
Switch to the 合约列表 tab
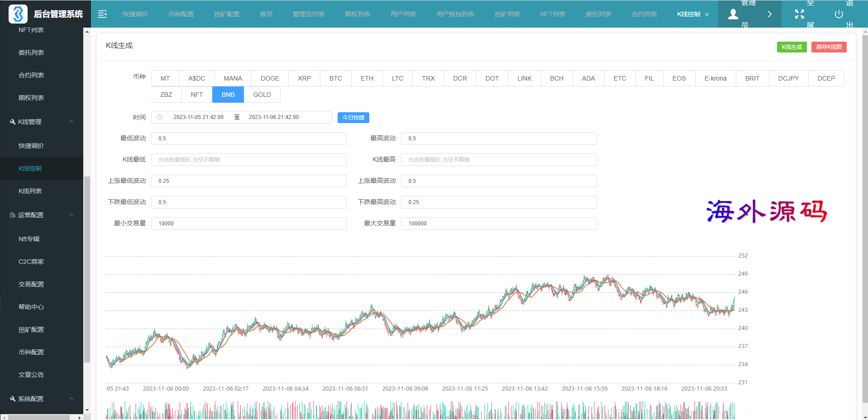644,14
